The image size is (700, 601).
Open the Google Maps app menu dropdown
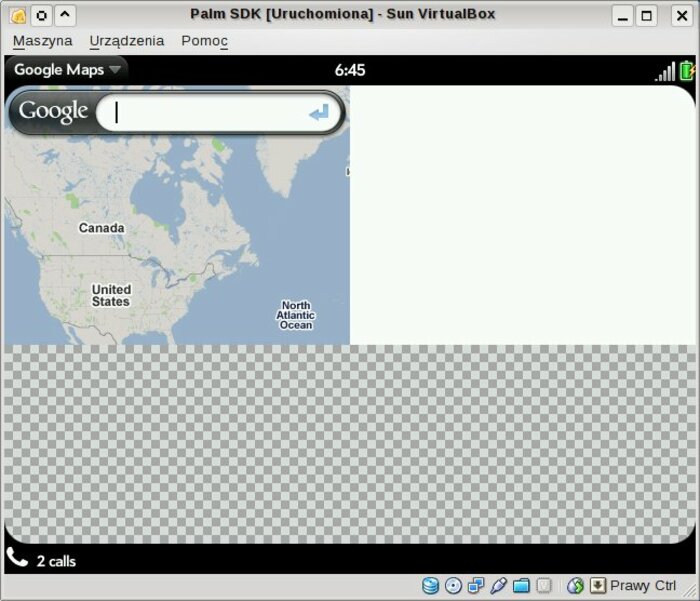click(67, 70)
